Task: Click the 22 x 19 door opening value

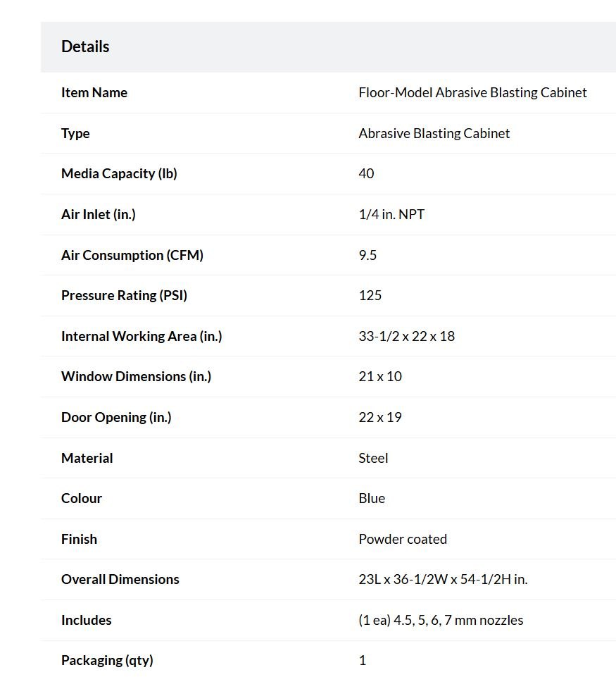Action: pos(380,417)
